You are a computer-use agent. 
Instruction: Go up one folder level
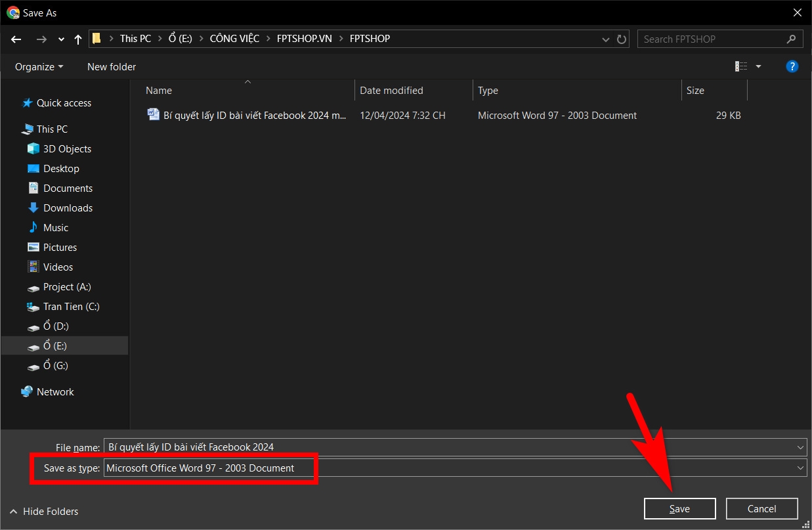click(78, 39)
